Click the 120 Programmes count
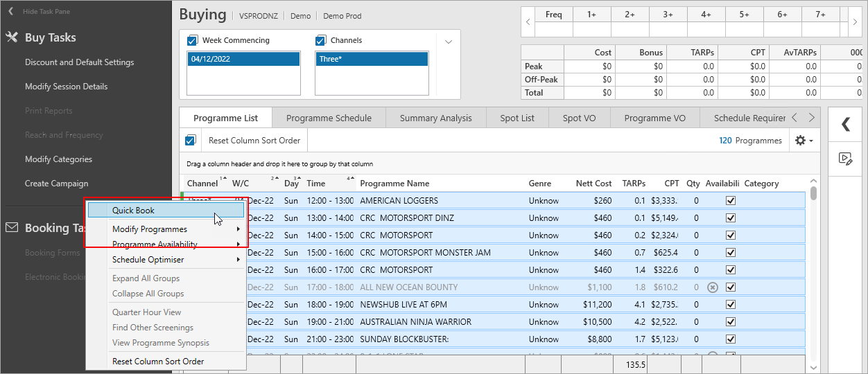This screenshot has width=868, height=374. (750, 141)
